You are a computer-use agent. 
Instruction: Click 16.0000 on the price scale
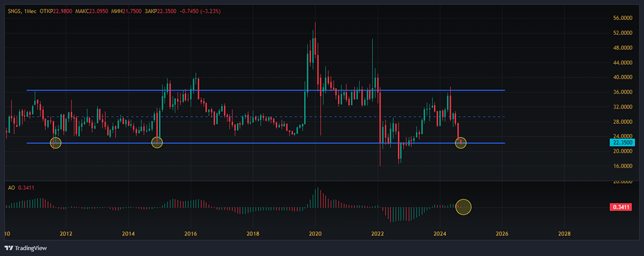(622, 166)
